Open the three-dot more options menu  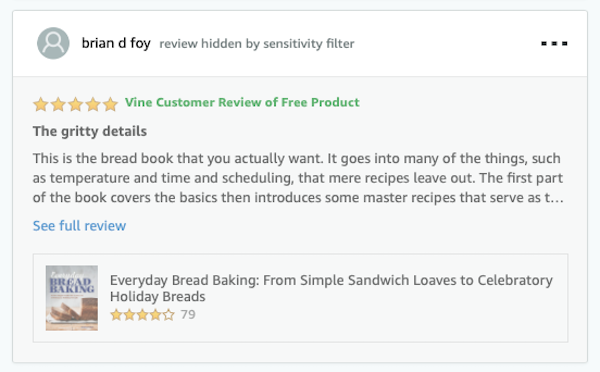click(554, 44)
